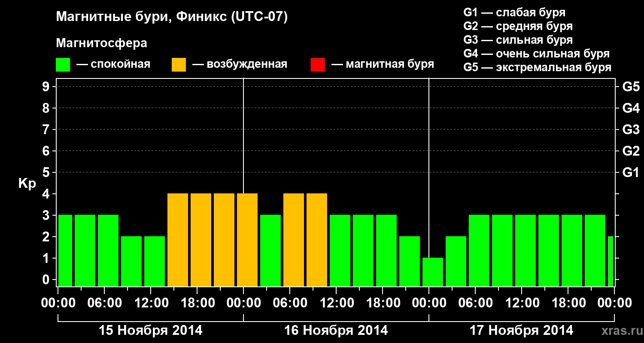Click the first green bar of 15 November
644x343 pixels.
pos(65,250)
